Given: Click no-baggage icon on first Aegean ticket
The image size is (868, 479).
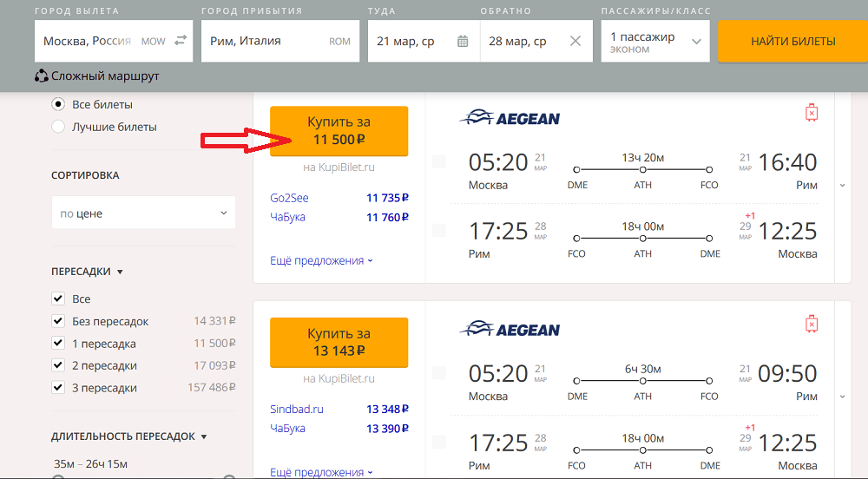Looking at the screenshot, I should coord(812,112).
